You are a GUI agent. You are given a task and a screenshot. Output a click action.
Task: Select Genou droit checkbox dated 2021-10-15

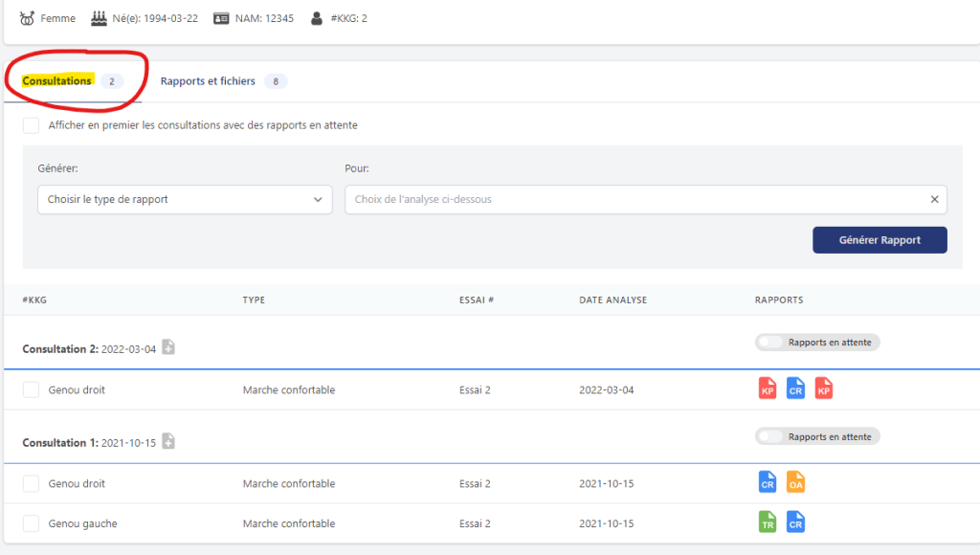pos(32,483)
